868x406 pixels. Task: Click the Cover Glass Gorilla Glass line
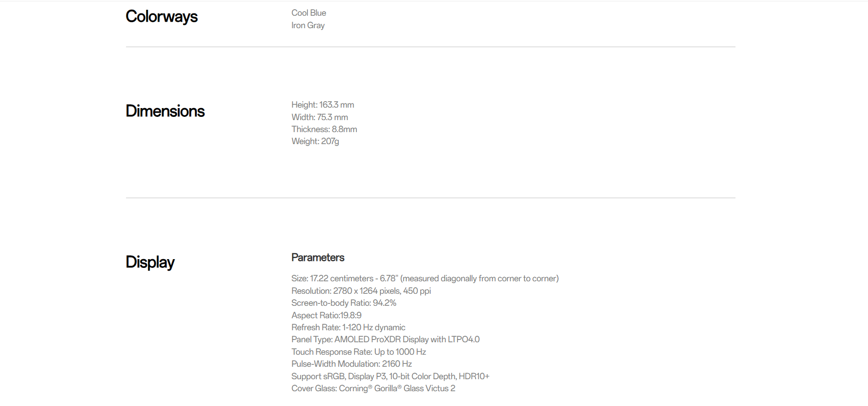point(373,388)
